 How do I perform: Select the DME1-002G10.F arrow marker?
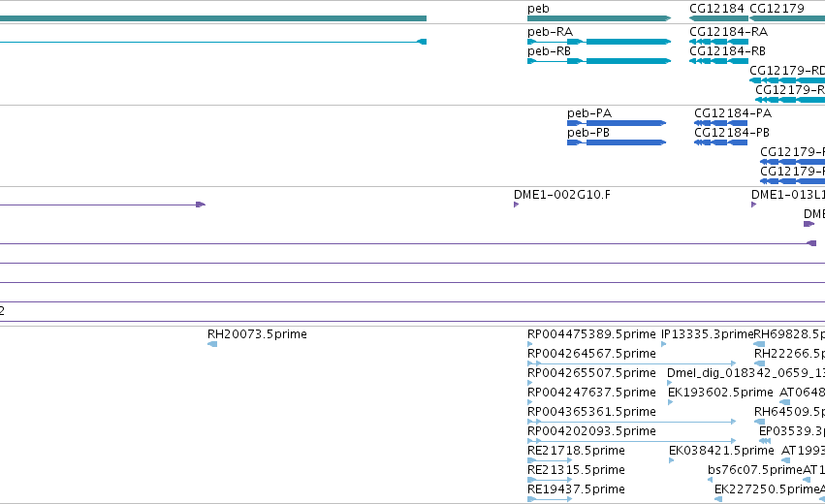click(x=516, y=205)
